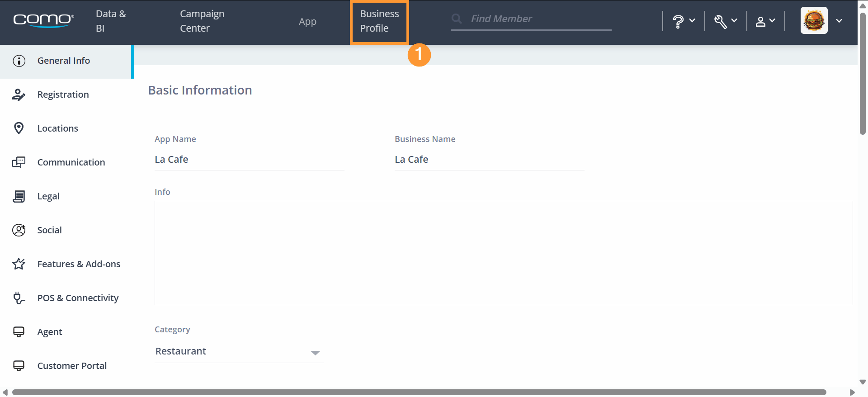868x397 pixels.
Task: Click the search magnifier icon
Action: [x=457, y=19]
